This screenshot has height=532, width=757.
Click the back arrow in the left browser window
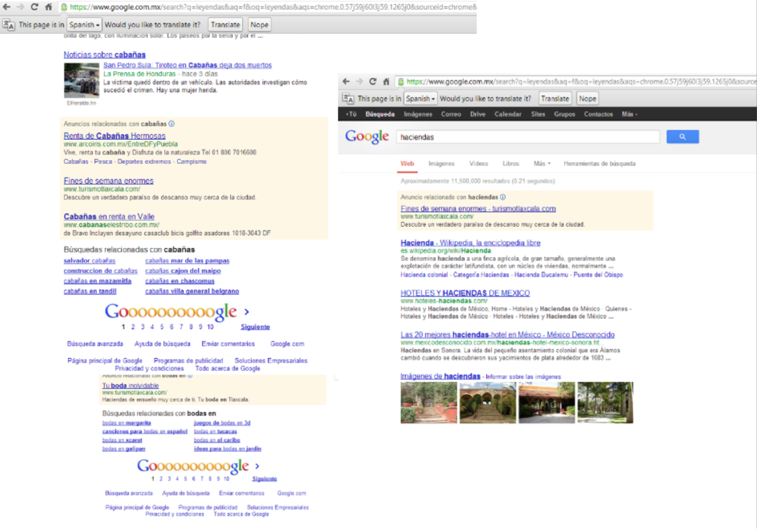[x=6, y=7]
